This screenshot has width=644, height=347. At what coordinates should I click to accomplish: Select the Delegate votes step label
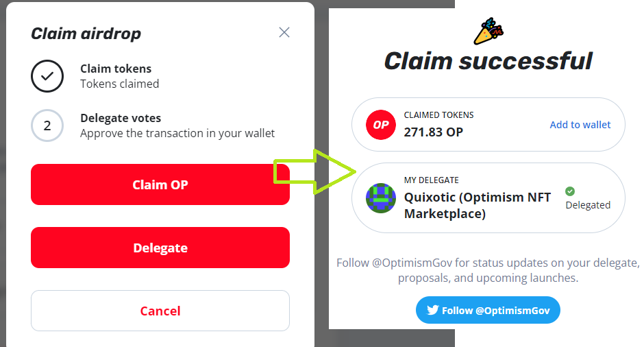[x=121, y=118]
